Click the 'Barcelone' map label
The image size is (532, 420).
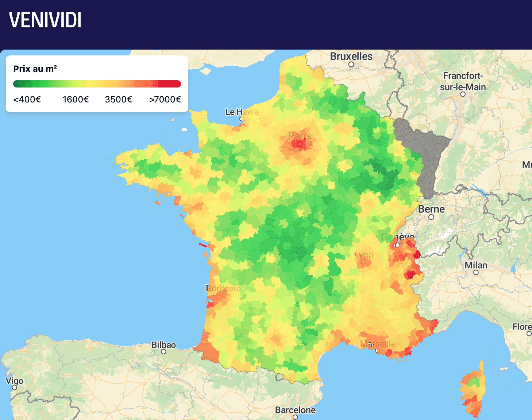[295, 410]
